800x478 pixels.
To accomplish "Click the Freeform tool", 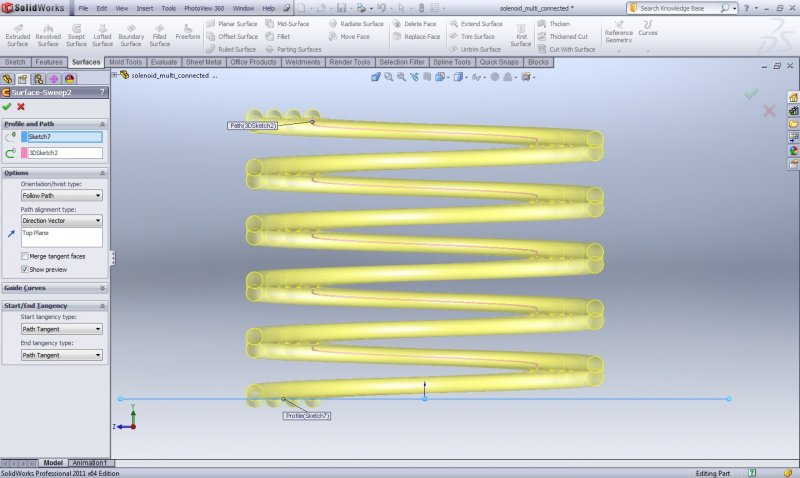I will pyautogui.click(x=188, y=32).
